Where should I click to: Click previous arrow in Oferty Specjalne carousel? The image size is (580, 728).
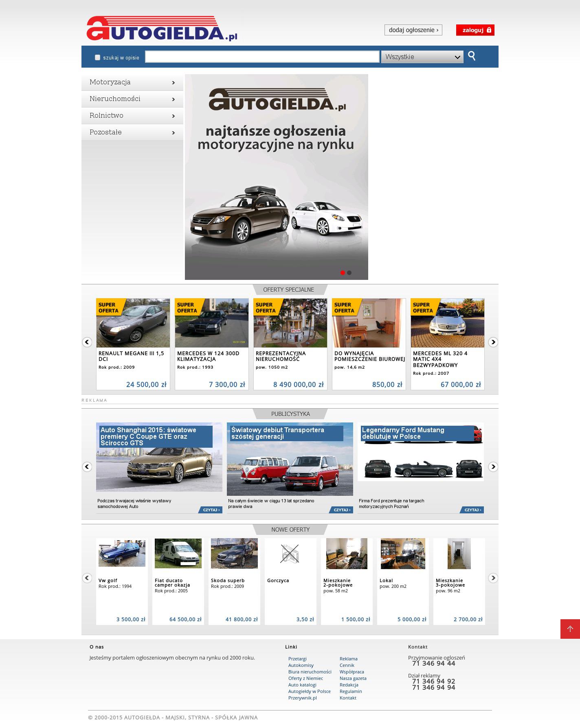tap(87, 342)
